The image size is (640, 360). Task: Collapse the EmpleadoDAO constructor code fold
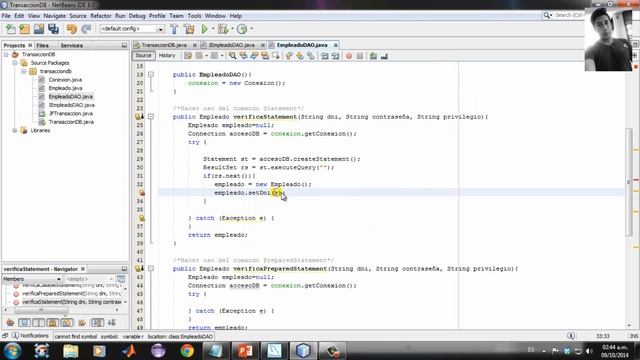pos(151,75)
